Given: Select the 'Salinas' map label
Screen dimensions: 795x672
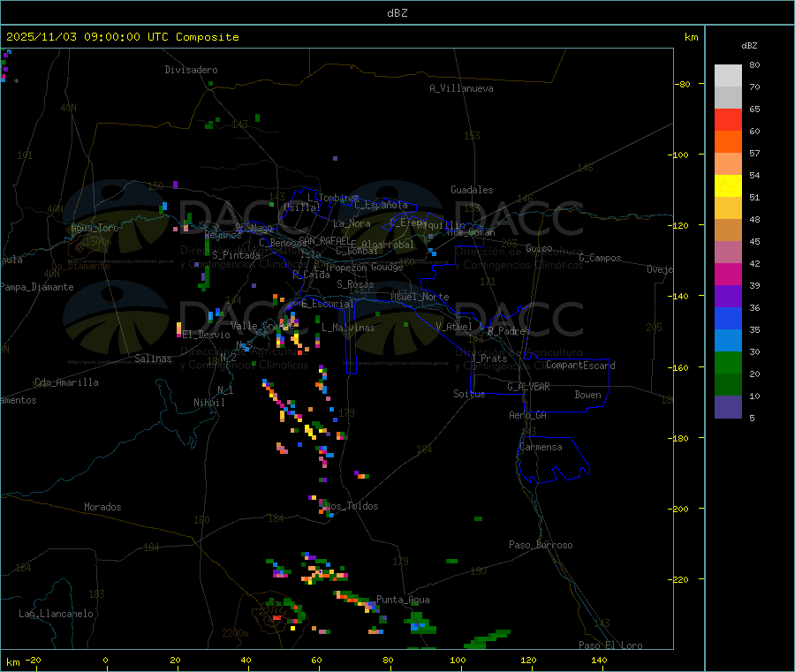Looking at the screenshot, I should (x=153, y=359).
